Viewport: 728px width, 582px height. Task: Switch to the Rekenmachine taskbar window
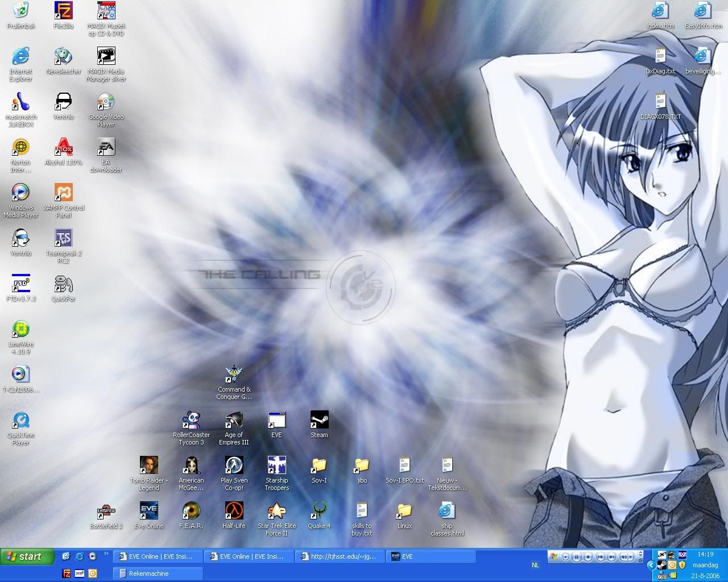pos(158,573)
